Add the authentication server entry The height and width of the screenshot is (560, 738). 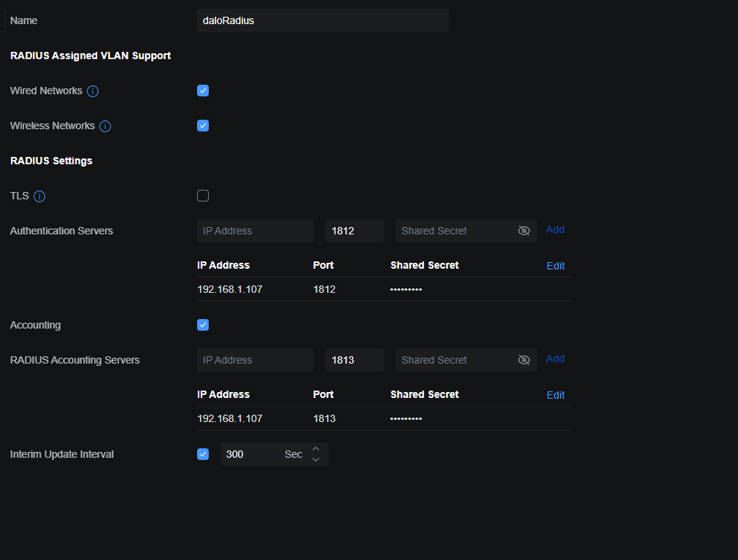pos(555,229)
